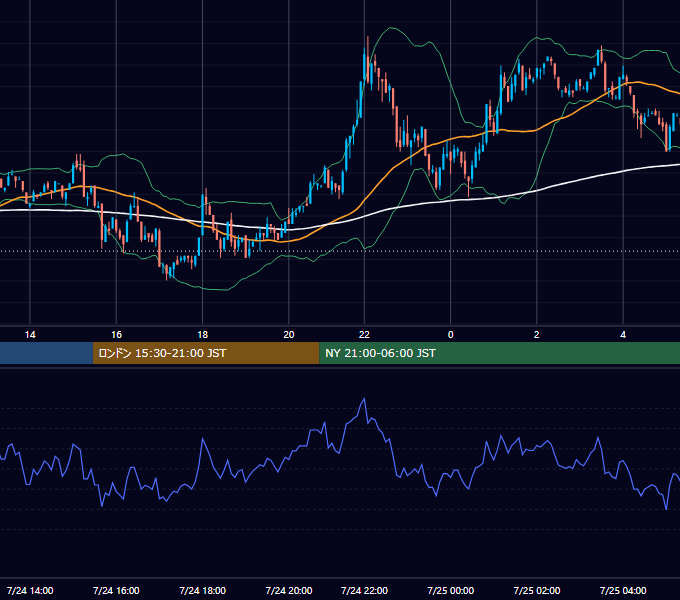
Task: Click hour label 0 on price chart axis
Action: point(451,335)
